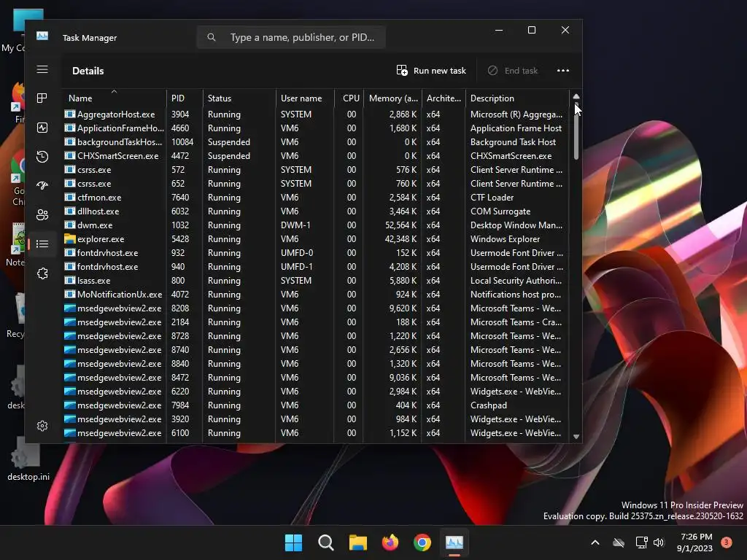The width and height of the screenshot is (747, 560).
Task: Open the Services puzzle icon
Action: click(42, 273)
